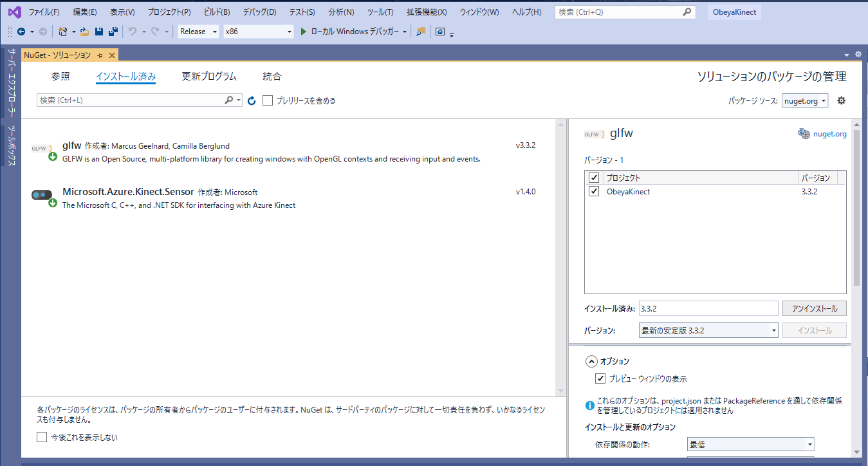Image resolution: width=868 pixels, height=466 pixels.
Task: Collapse the options section expander
Action: point(590,361)
